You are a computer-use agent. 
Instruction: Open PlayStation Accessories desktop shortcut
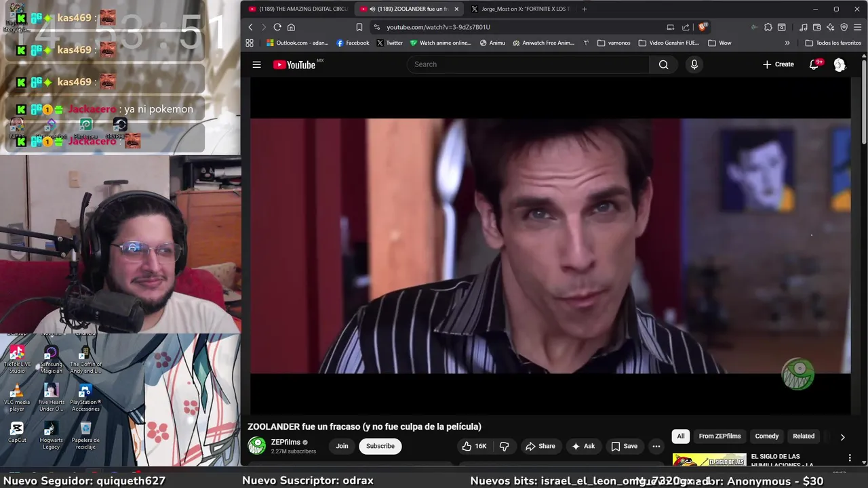tap(85, 398)
